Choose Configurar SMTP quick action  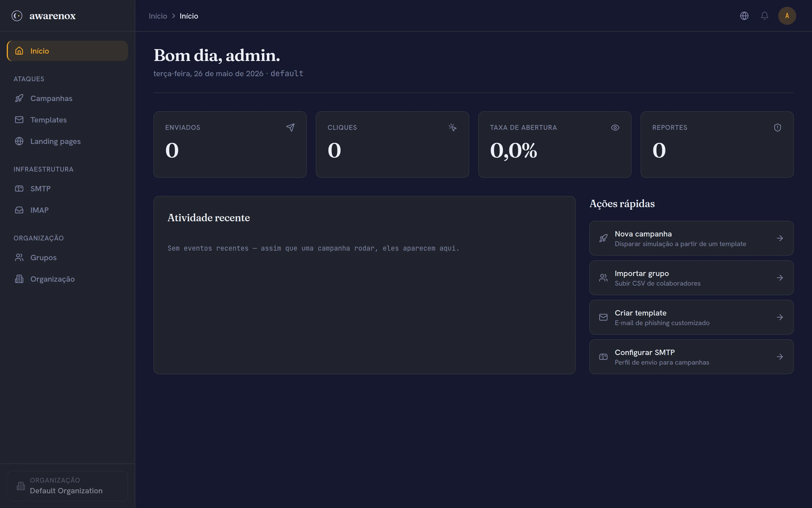(x=691, y=357)
